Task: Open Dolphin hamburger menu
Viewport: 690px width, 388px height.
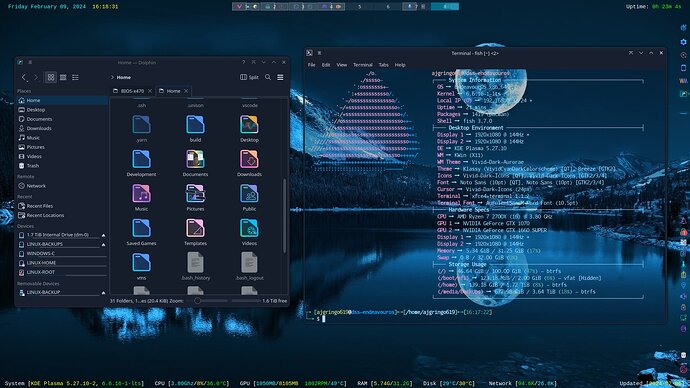Action: point(280,77)
